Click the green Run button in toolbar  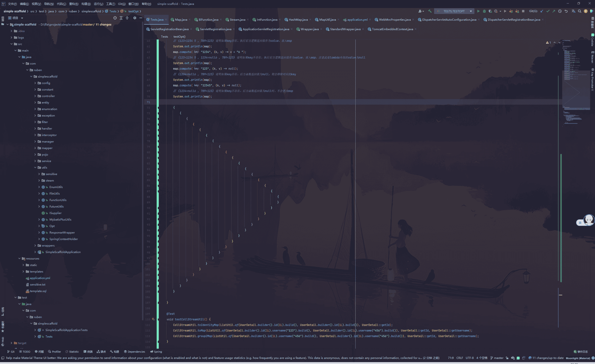[478, 11]
